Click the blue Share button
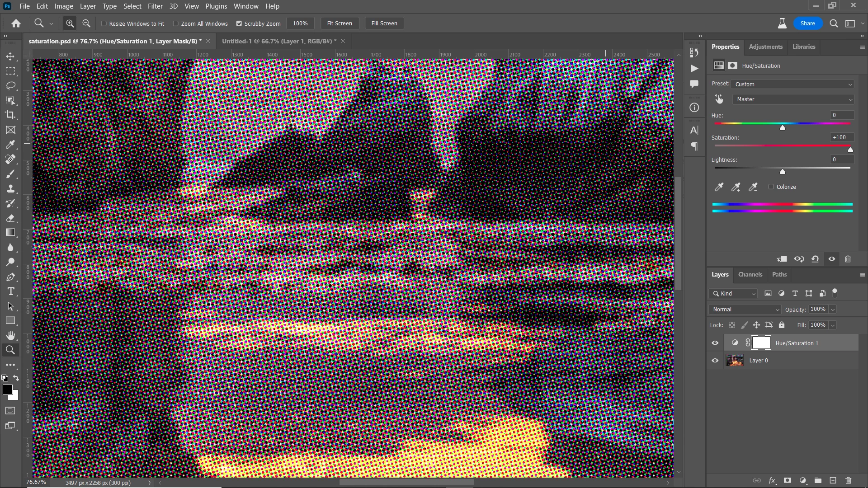 [807, 23]
